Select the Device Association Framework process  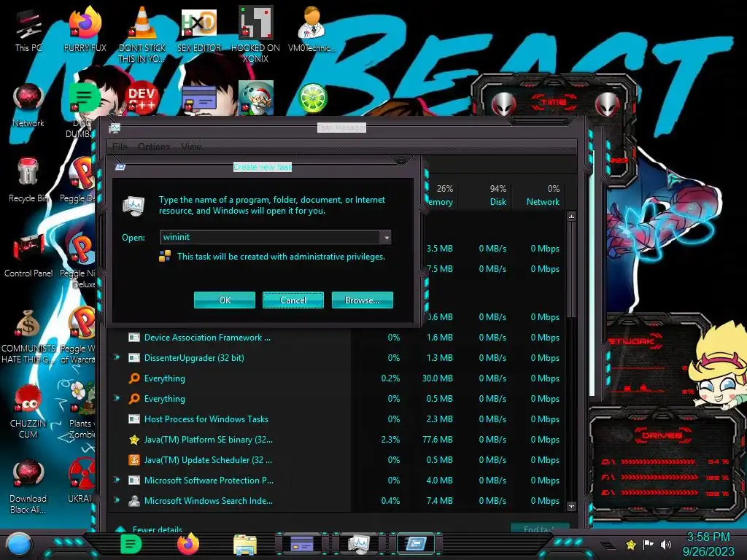(x=337, y=337)
